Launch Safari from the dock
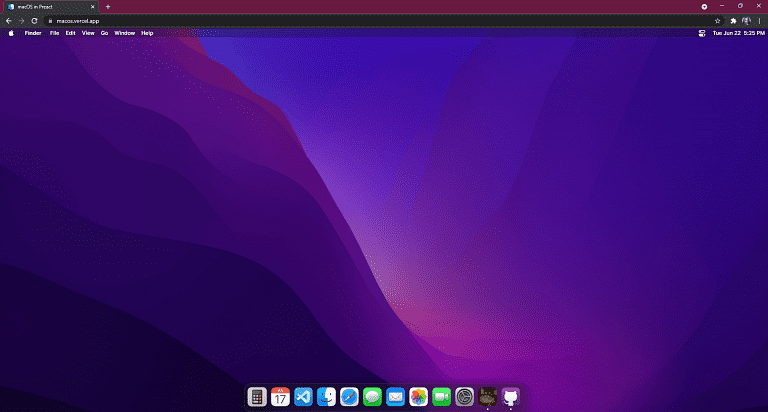Viewport: 768px width, 412px height. coord(349,397)
